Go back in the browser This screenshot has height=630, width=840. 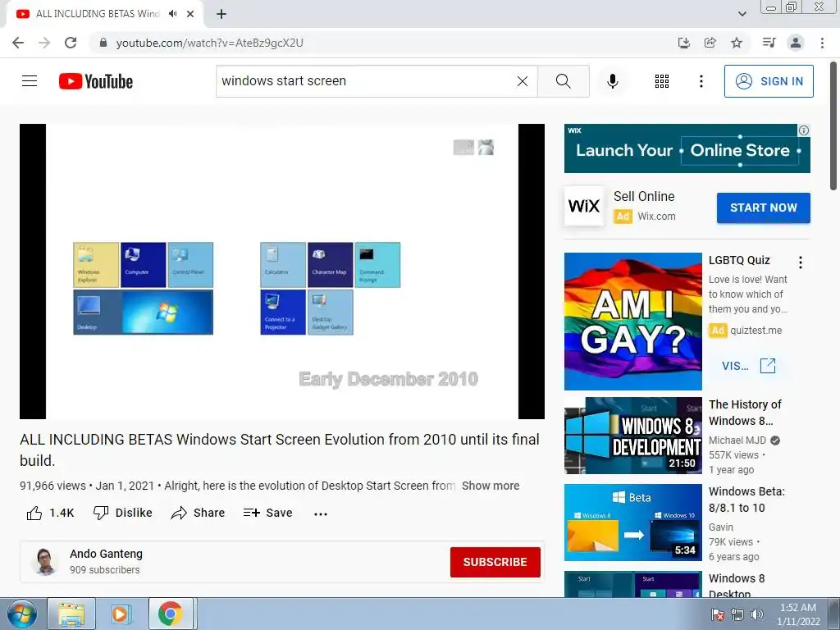18,43
